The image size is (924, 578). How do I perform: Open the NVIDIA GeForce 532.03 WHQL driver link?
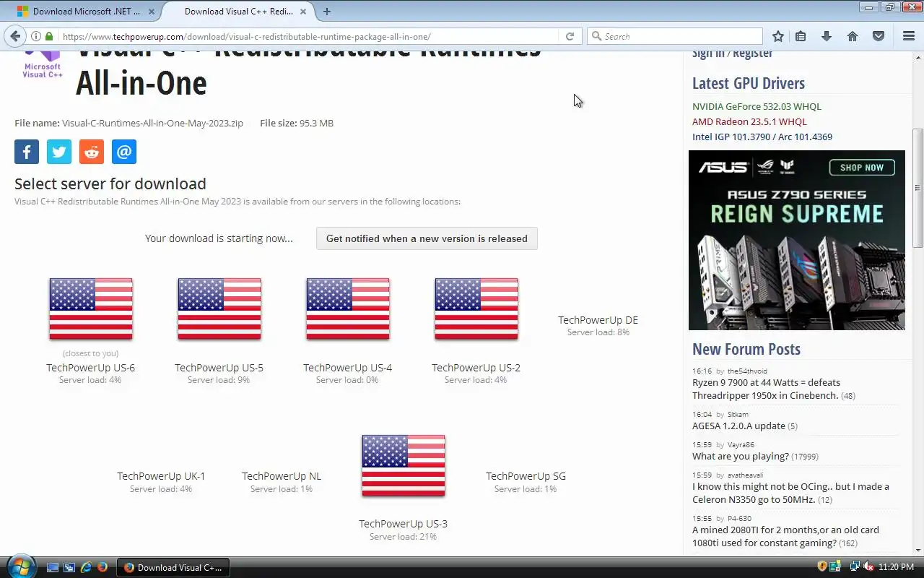tap(757, 106)
